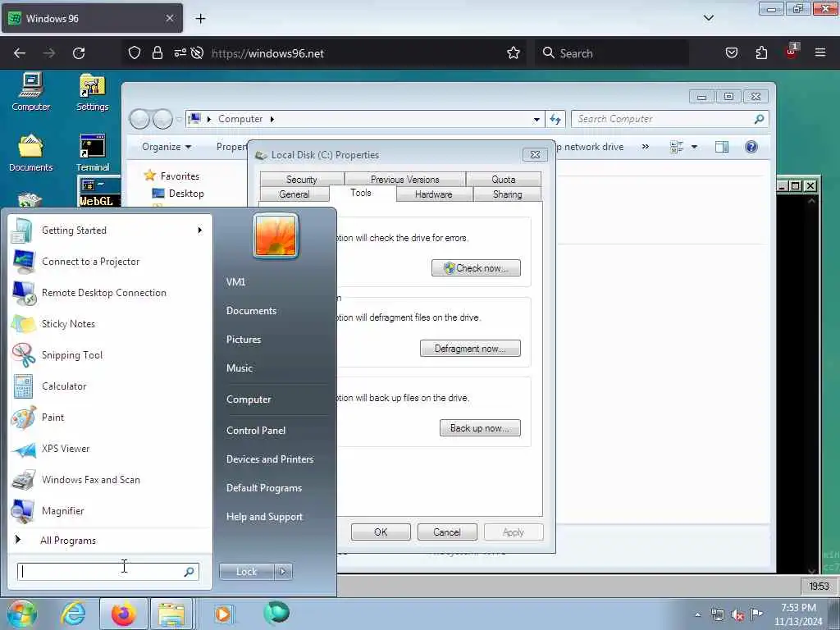Image resolution: width=840 pixels, height=630 pixels.
Task: Click Check now button
Action: [477, 268]
